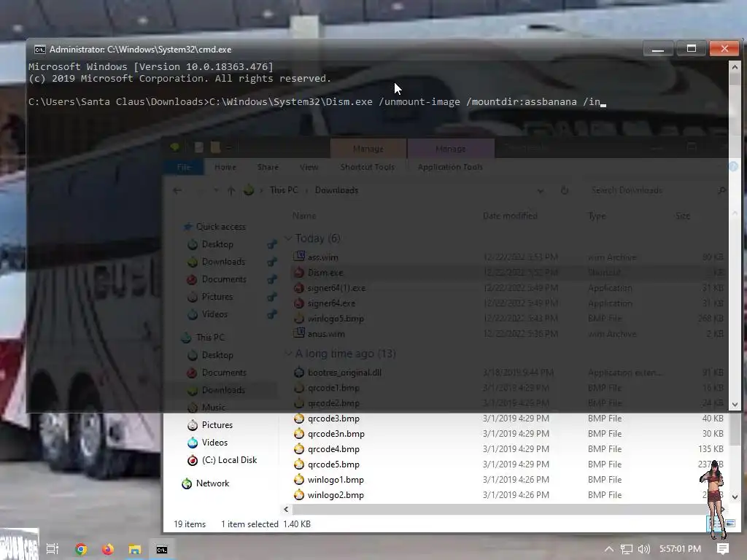
Task: Close the Administrator cmd.exe window
Action: pyautogui.click(x=724, y=49)
